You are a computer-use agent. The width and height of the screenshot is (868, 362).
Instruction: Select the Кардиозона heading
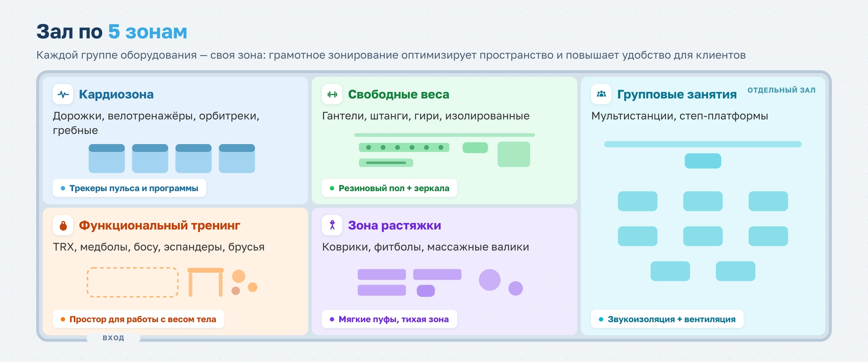click(116, 94)
